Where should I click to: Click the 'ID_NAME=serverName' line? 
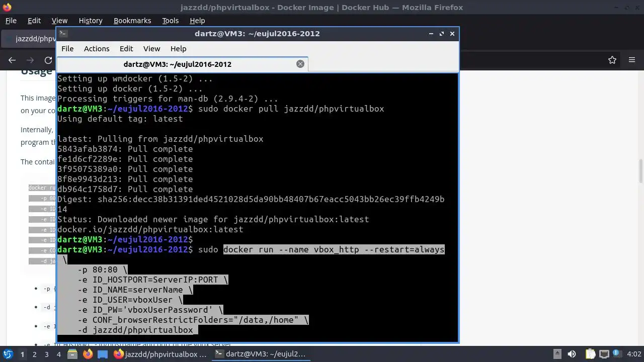[135, 290]
